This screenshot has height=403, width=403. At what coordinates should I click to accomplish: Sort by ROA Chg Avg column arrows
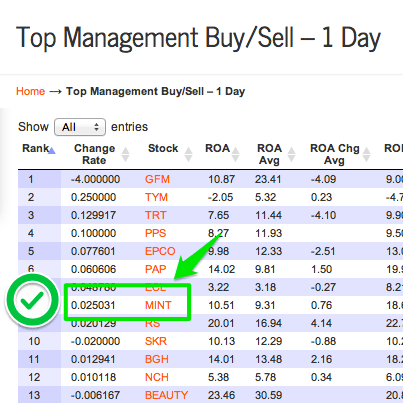coord(366,154)
